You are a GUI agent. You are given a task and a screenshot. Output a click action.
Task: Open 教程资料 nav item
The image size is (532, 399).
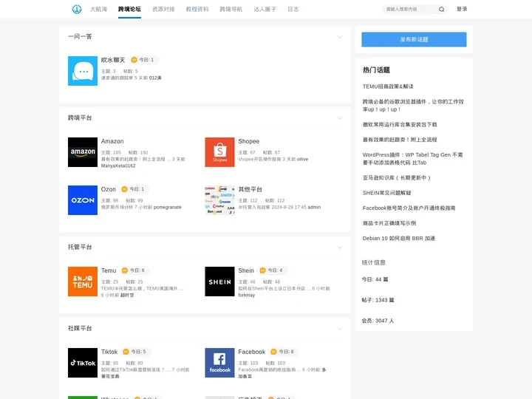(197, 9)
